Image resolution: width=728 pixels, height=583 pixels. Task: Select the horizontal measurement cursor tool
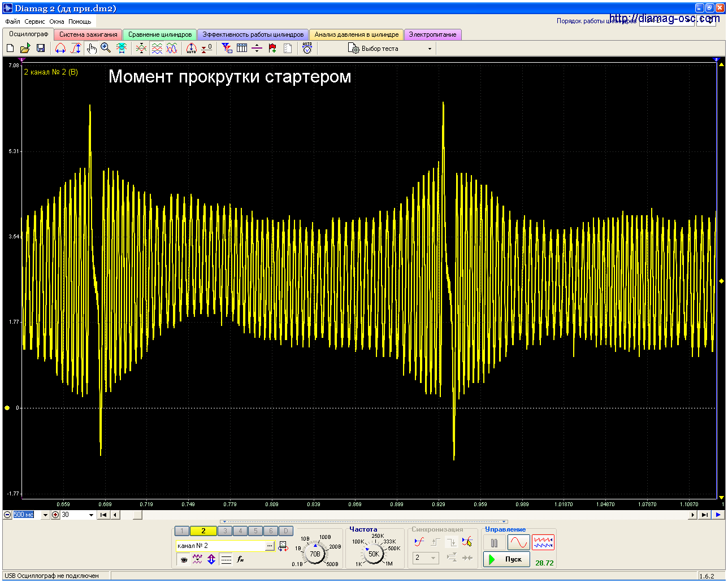point(60,49)
